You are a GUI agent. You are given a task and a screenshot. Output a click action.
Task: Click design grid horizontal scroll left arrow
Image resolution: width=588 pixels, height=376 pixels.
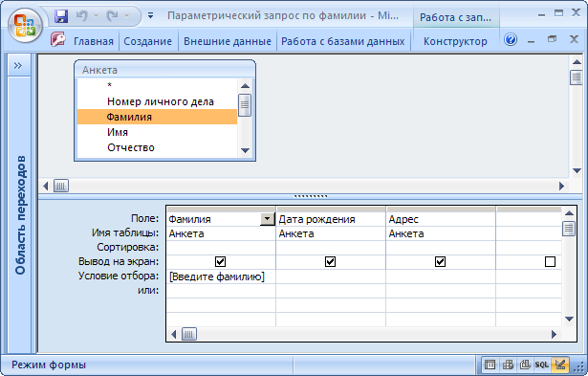tap(174, 334)
